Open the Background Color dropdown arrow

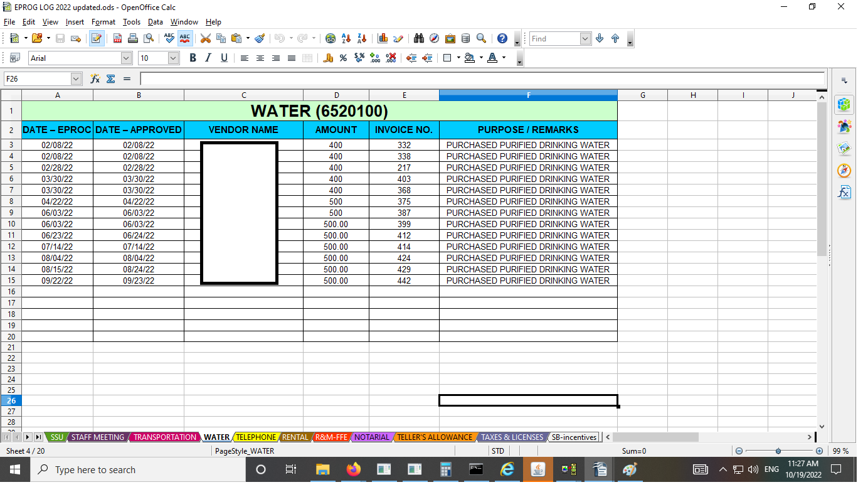pyautogui.click(x=481, y=58)
